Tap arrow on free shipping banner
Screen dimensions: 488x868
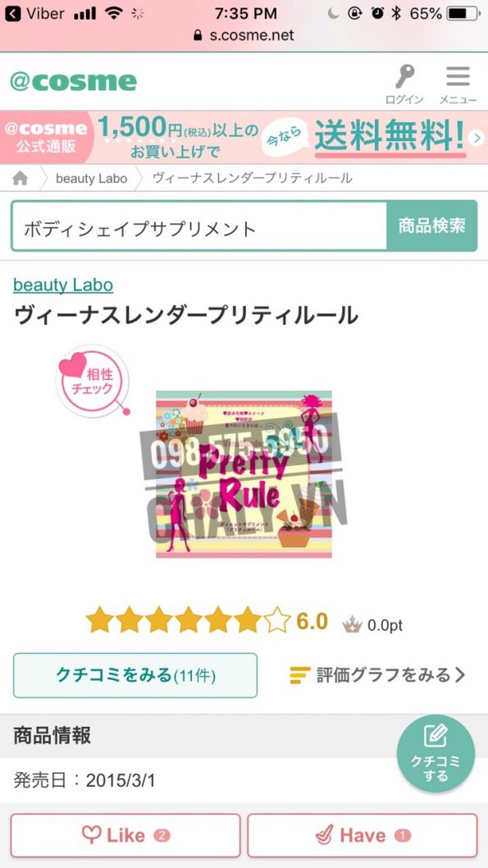click(x=477, y=138)
